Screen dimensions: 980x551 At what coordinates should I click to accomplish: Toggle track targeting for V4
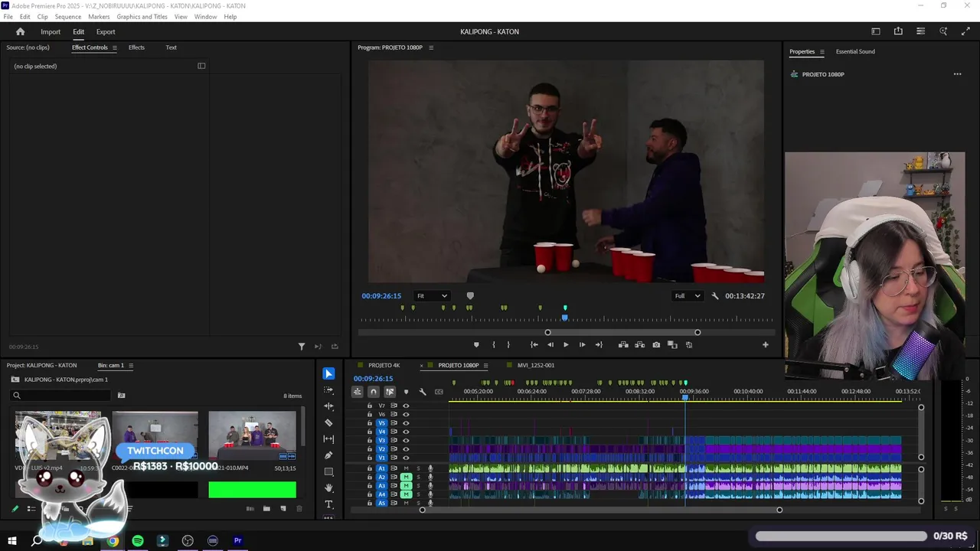point(381,432)
